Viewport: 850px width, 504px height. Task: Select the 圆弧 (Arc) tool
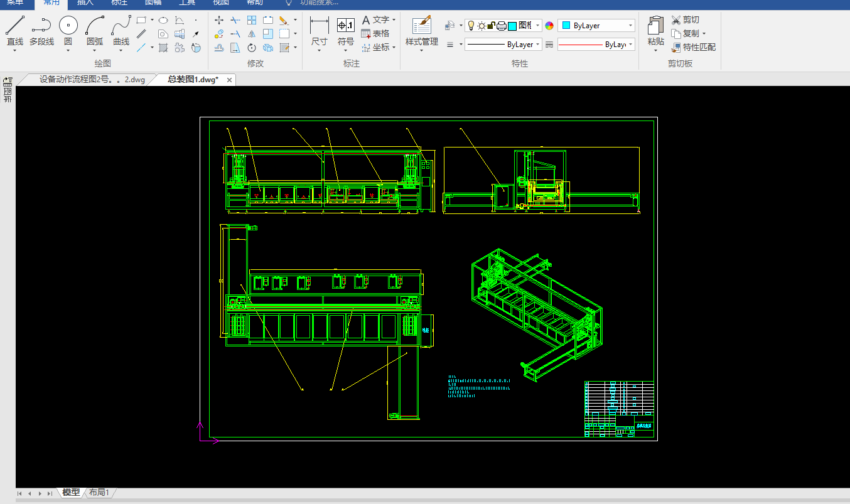pyautogui.click(x=95, y=26)
